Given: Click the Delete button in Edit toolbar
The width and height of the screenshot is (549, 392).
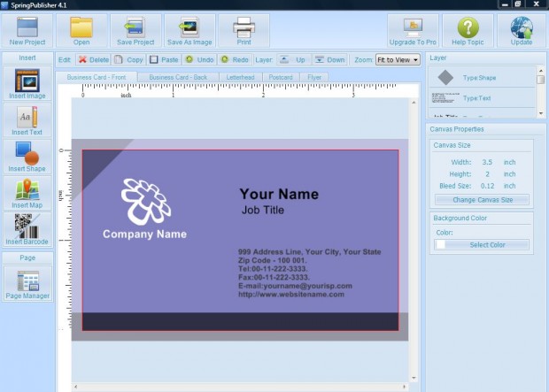Looking at the screenshot, I should (93, 59).
